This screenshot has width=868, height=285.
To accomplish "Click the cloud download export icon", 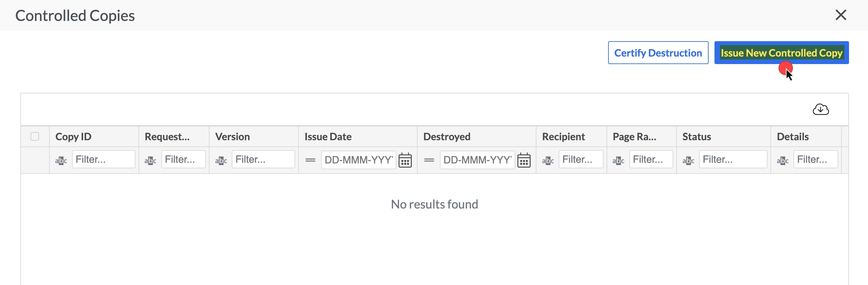I will pos(821,109).
